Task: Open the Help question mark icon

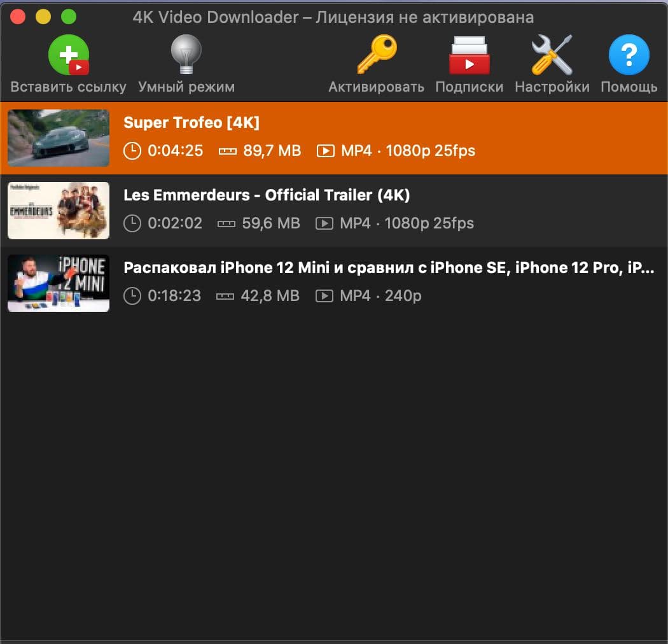Action: (629, 55)
